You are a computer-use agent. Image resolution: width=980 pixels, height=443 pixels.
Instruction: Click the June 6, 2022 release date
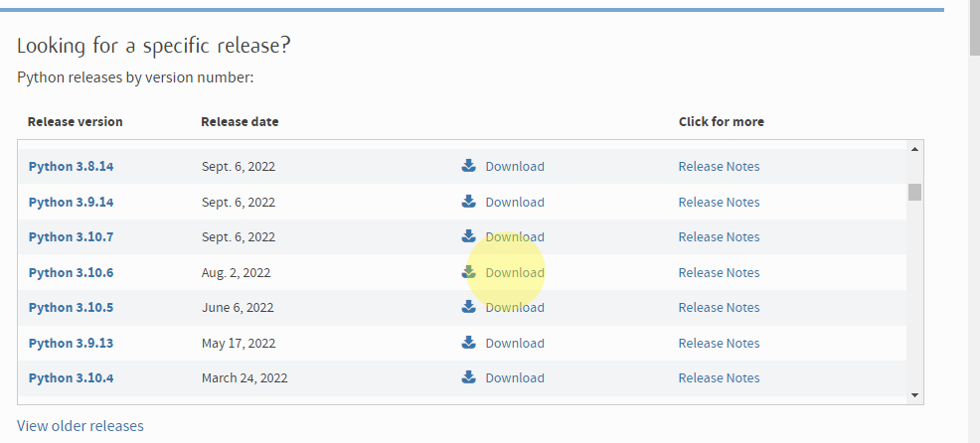238,308
